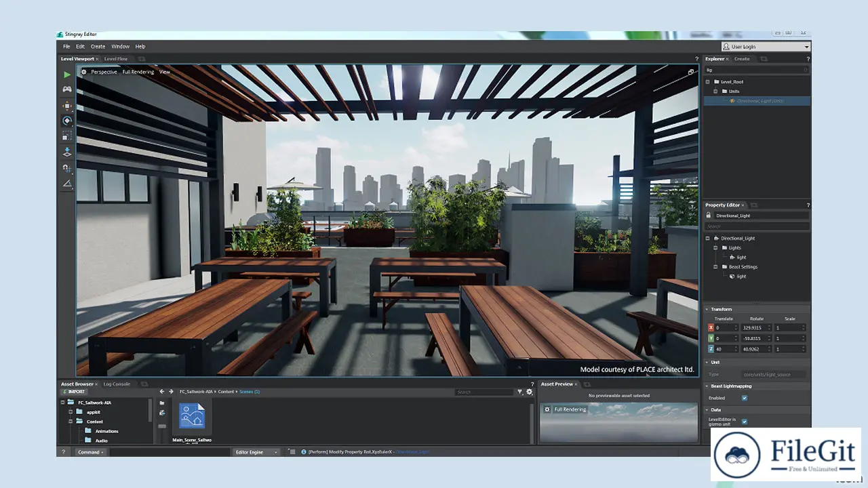Click the Rotate X value 329.9315
The height and width of the screenshot is (488, 868).
pyautogui.click(x=755, y=327)
